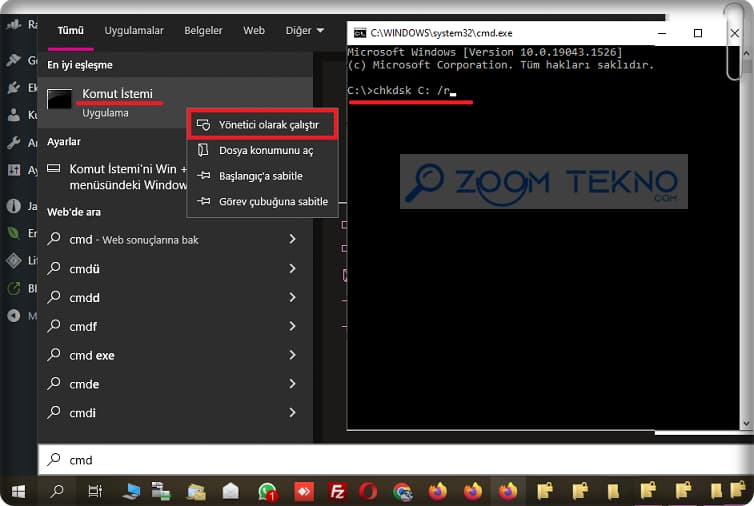Click the computer monitor taskbar icon
The width and height of the screenshot is (754, 506).
131,491
